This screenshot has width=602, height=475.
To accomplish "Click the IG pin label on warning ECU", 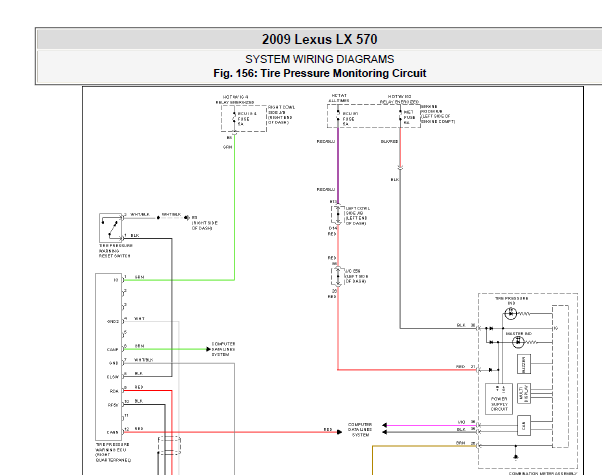I will (x=116, y=280).
